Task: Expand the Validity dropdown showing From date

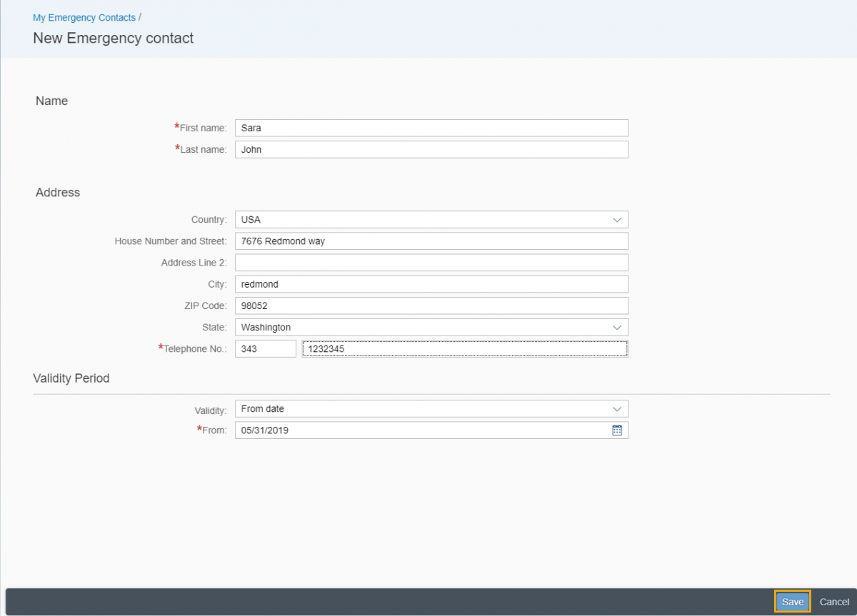Action: [x=617, y=409]
